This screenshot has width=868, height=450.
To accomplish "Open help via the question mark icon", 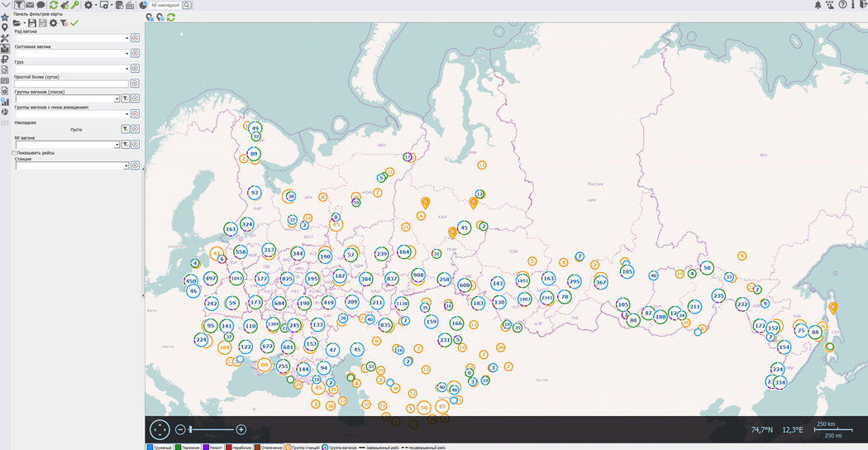I will (842, 5).
